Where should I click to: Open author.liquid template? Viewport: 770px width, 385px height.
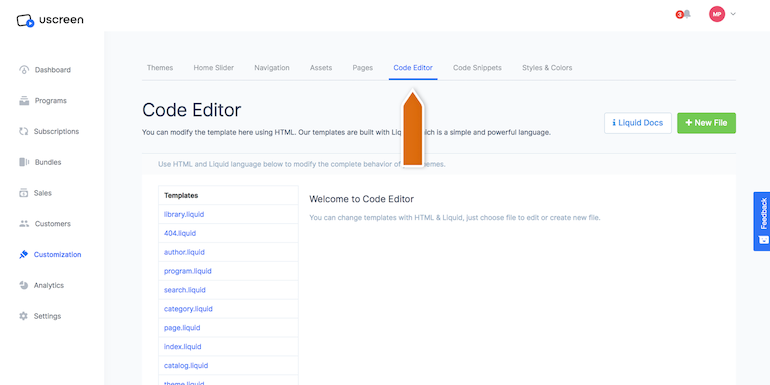pos(184,252)
